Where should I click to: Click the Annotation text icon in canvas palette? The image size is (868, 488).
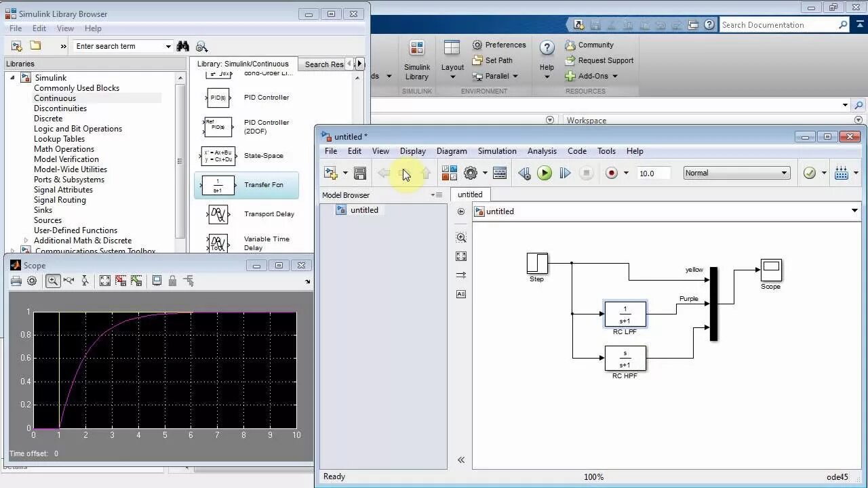click(461, 294)
